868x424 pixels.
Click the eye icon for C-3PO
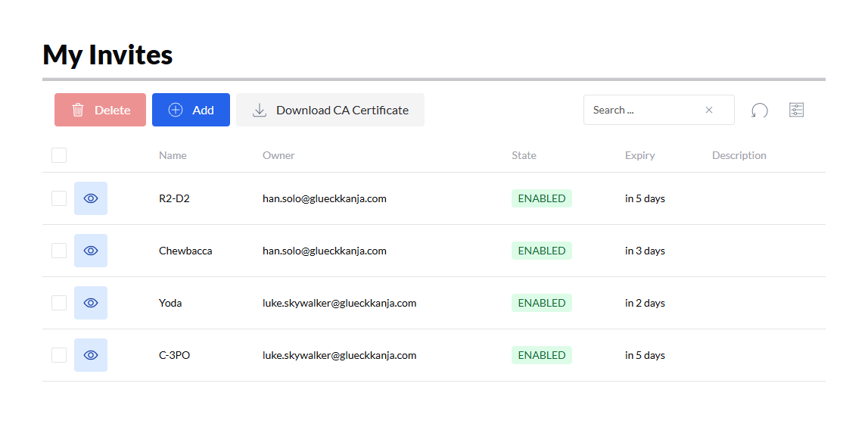[x=91, y=355]
